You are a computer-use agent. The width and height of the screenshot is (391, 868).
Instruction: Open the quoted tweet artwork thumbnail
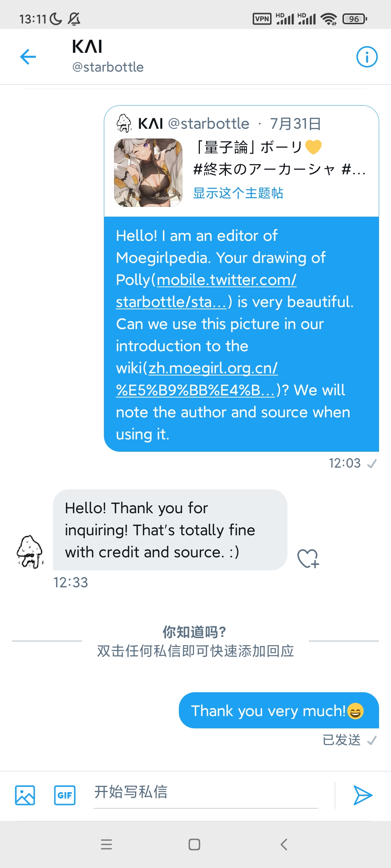pos(148,173)
